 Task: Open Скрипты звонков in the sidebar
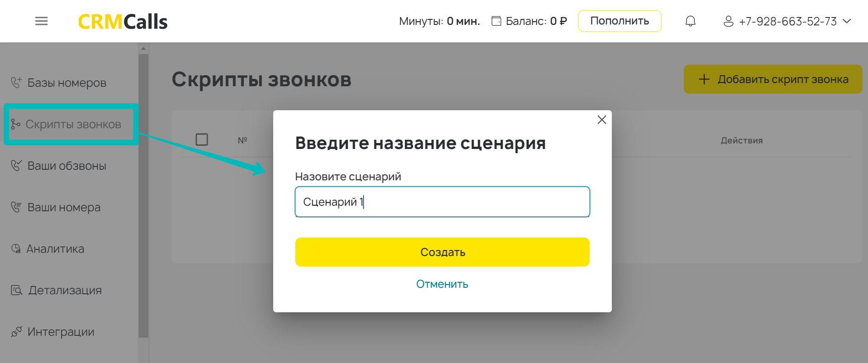pos(73,125)
